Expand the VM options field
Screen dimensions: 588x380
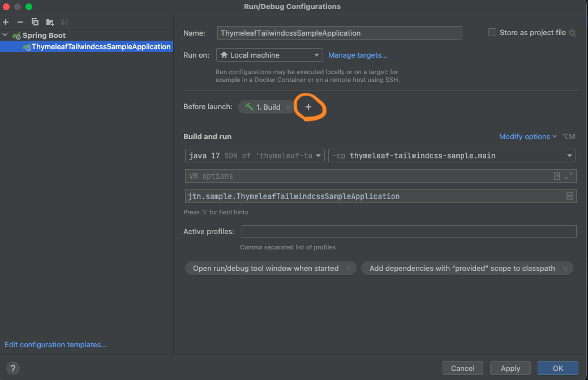point(569,176)
